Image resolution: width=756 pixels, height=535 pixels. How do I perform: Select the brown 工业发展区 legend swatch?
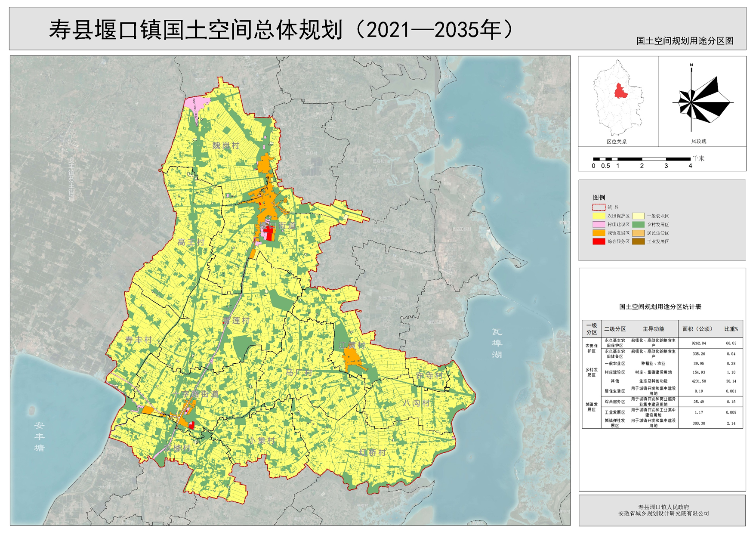638,241
